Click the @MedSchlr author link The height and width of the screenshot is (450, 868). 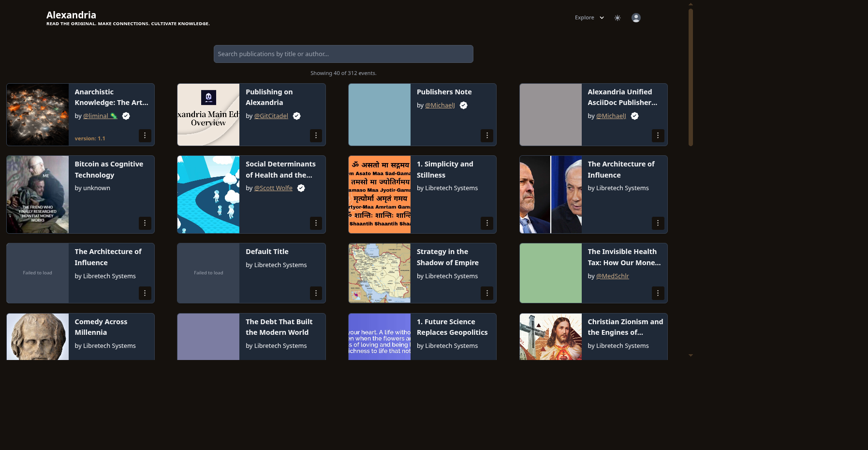612,276
